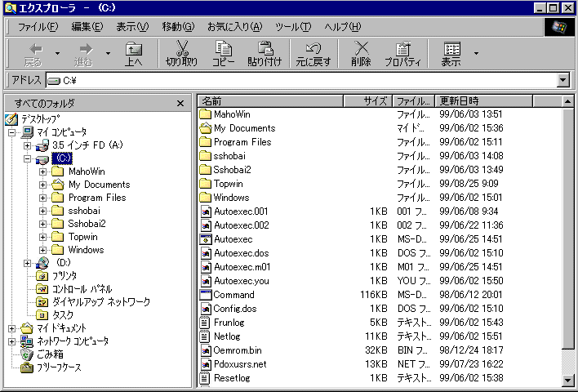Select My Documents folder icon in file list
578x392 pixels.
click(x=206, y=128)
